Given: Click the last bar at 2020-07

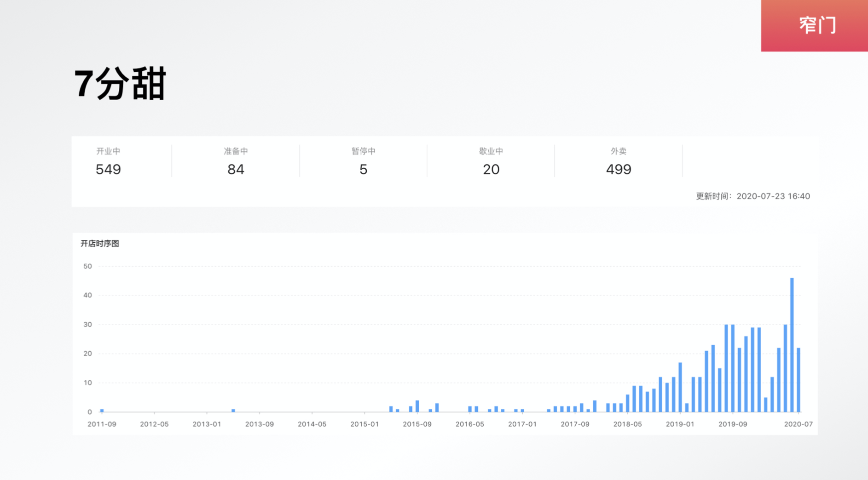Looking at the screenshot, I should pos(799,380).
